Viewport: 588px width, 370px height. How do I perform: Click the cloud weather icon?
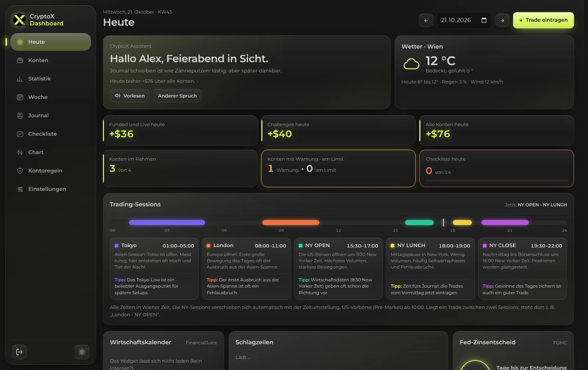tap(411, 64)
